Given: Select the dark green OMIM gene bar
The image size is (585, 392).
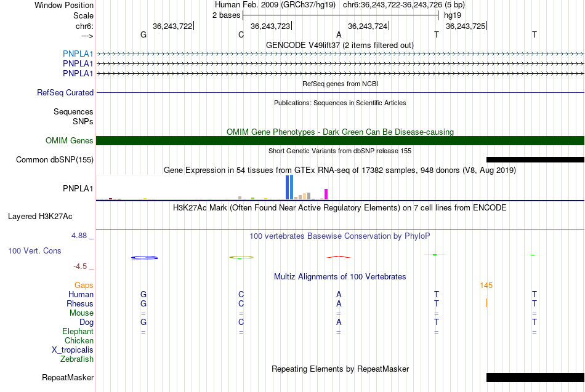Looking at the screenshot, I should pos(340,140).
